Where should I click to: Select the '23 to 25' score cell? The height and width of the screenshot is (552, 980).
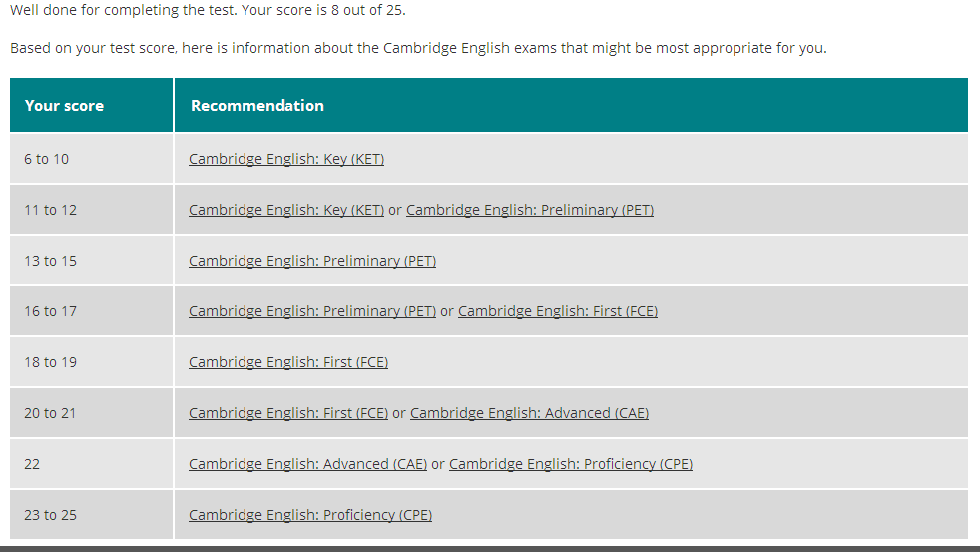(91, 515)
